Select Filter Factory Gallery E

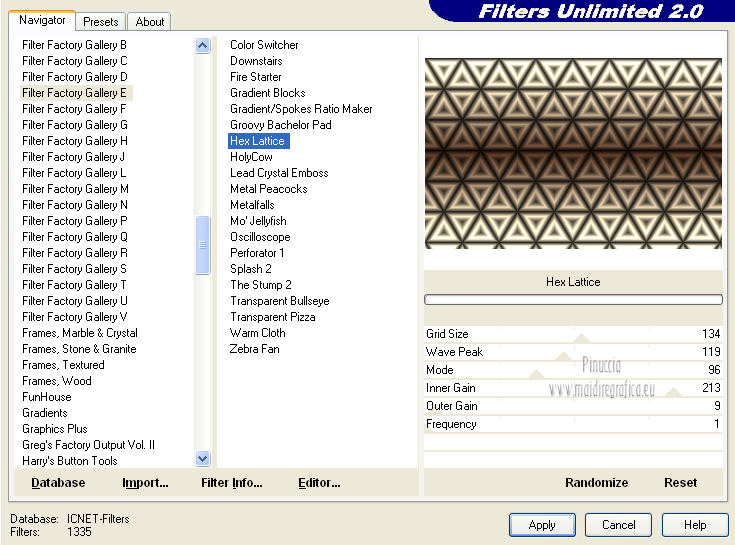pyautogui.click(x=74, y=93)
